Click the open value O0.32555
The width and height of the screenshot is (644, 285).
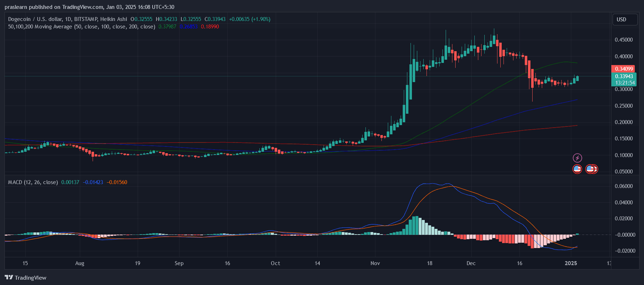pos(142,19)
